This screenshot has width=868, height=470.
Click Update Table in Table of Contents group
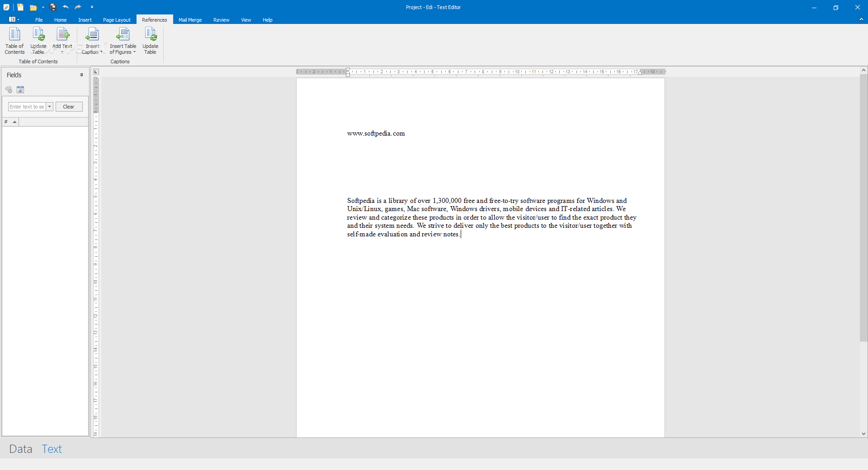tap(38, 41)
